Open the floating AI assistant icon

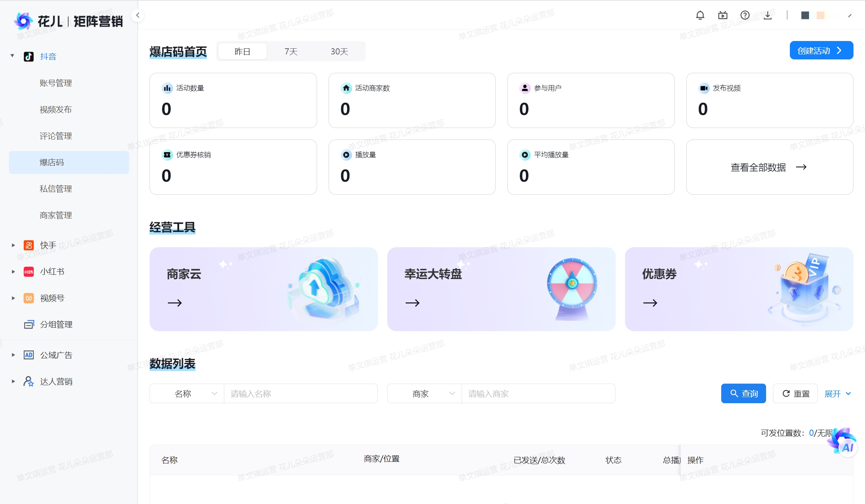[843, 442]
